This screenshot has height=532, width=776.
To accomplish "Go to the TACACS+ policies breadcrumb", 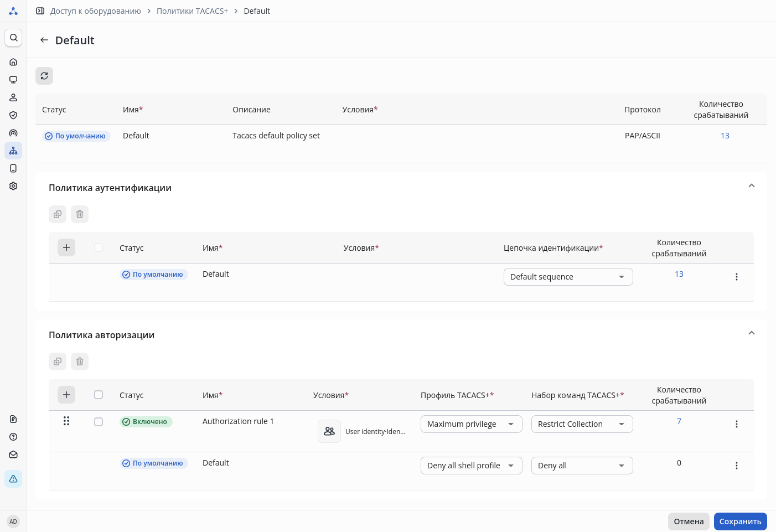I will click(192, 11).
